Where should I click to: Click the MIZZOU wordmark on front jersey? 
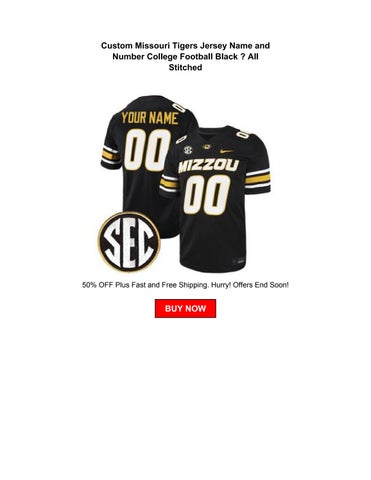pos(209,165)
